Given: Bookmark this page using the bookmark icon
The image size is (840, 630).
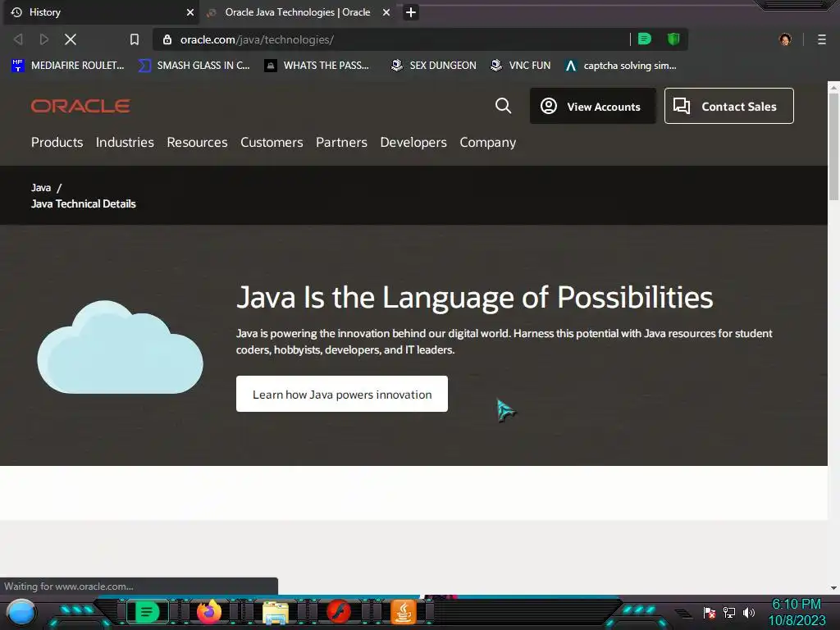Looking at the screenshot, I should (x=134, y=39).
